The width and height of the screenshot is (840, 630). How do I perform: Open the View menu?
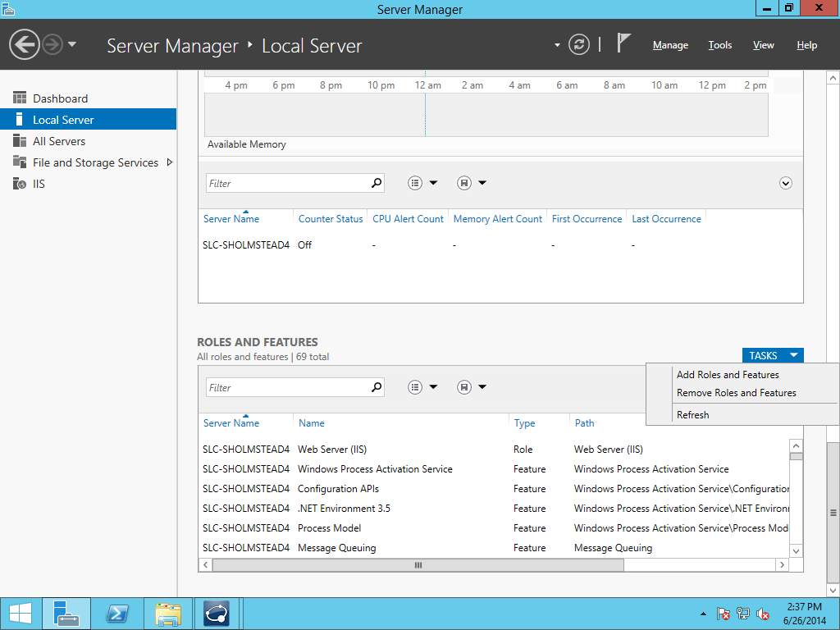763,46
